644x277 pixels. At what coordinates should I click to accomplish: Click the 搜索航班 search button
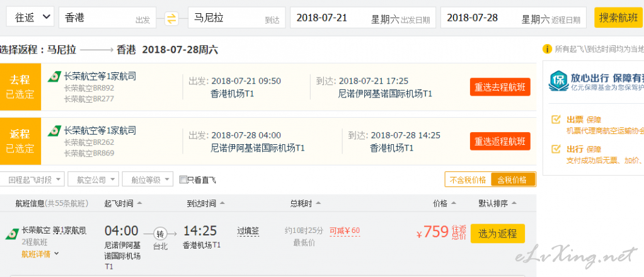tap(618, 18)
